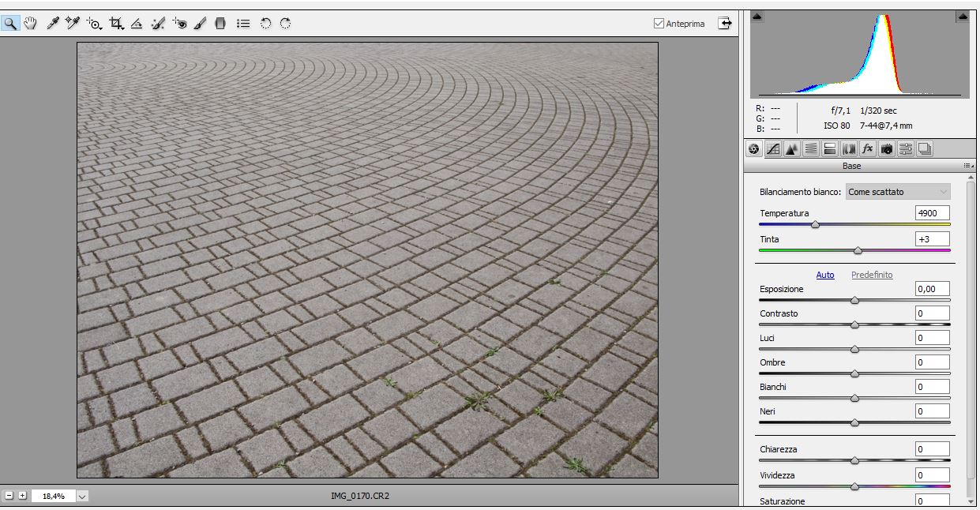Click the Esposizione slider handle

(854, 300)
